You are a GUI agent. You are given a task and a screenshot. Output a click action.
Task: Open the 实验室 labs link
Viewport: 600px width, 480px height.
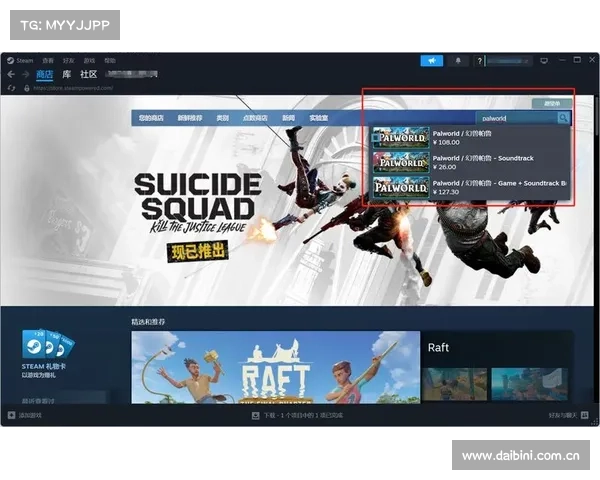coord(319,118)
